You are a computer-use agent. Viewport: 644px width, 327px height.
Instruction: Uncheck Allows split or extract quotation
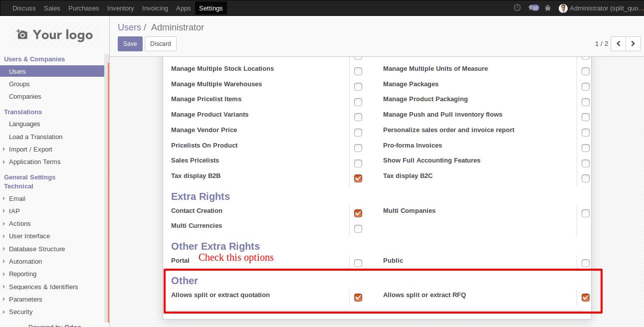(x=358, y=298)
